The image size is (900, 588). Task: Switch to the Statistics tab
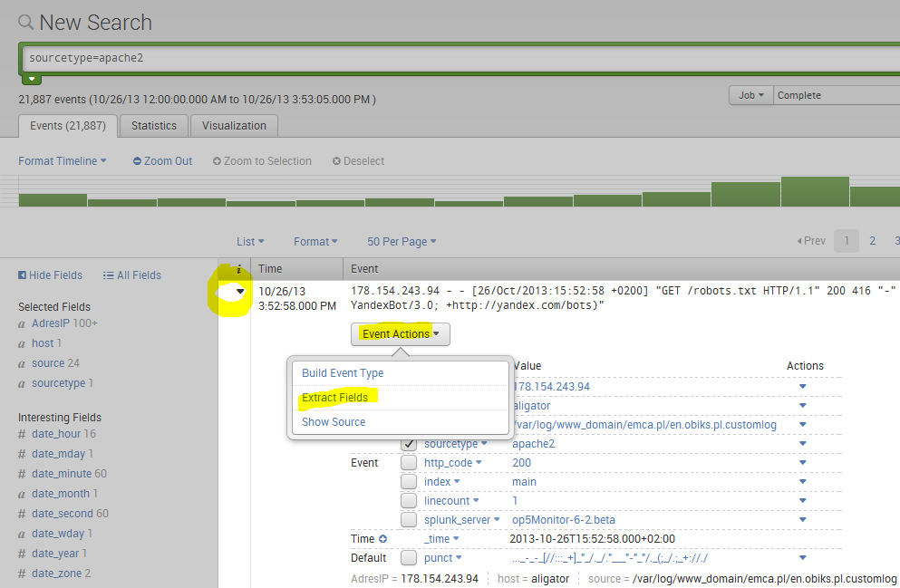click(x=153, y=126)
